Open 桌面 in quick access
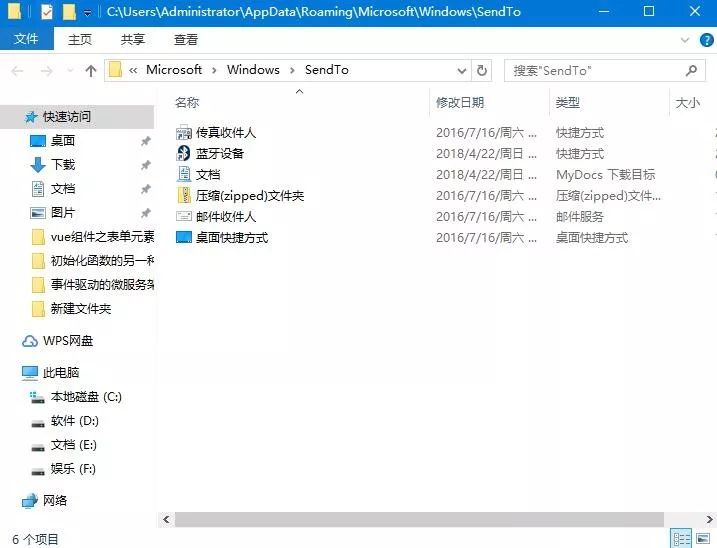 (x=63, y=140)
